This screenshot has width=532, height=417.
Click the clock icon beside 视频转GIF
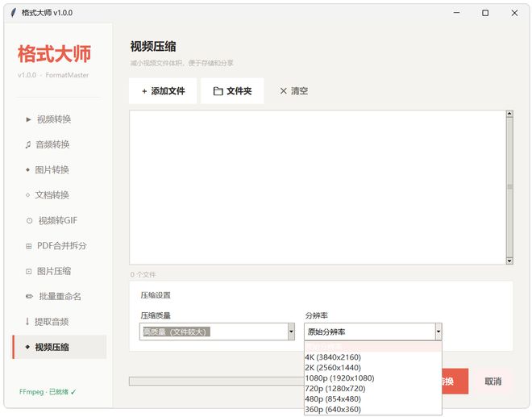tap(30, 221)
